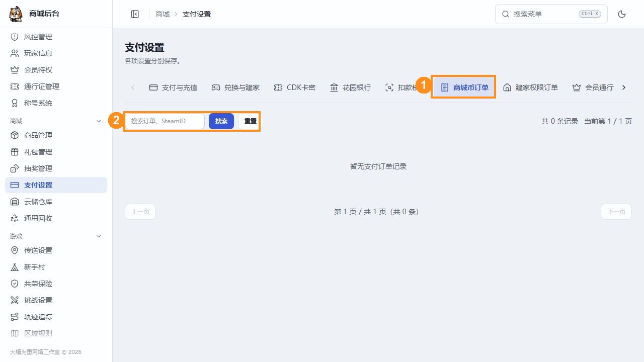Open 风控管理 in the sidebar
Viewport: 644px width, 362px height.
coord(56,37)
